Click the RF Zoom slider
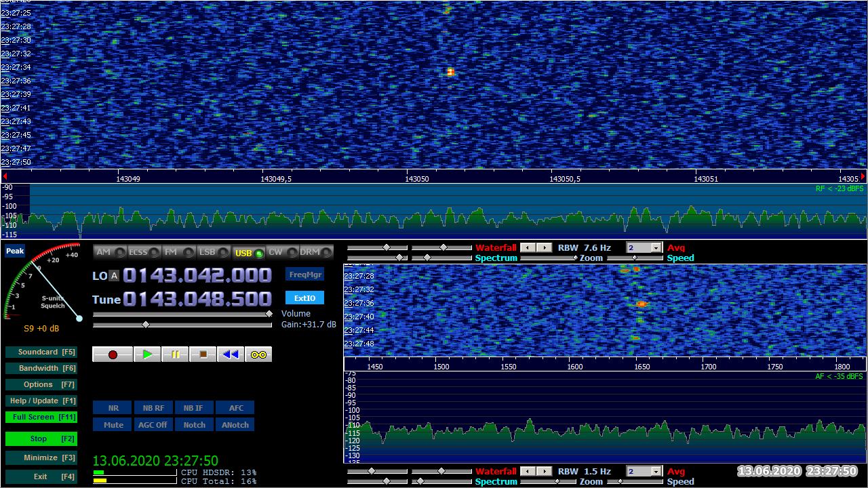The image size is (868, 488). click(549, 258)
